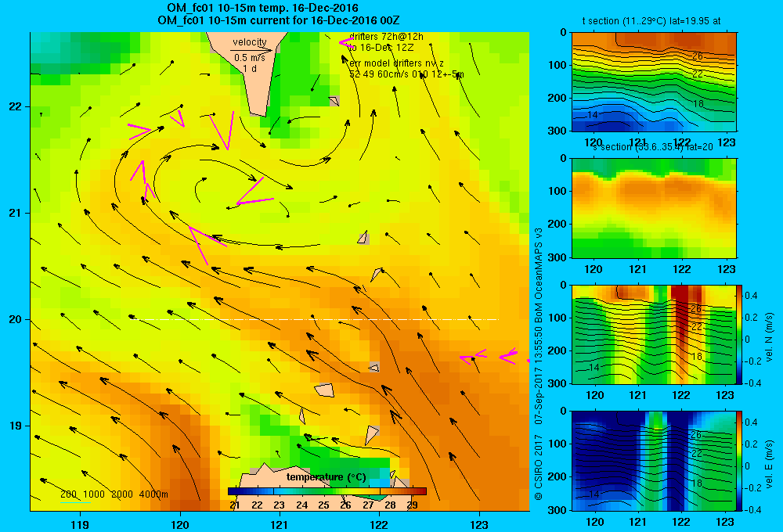This screenshot has width=783, height=532.
Task: Click depth label 100 on salinity section axis
Action: tap(558, 191)
